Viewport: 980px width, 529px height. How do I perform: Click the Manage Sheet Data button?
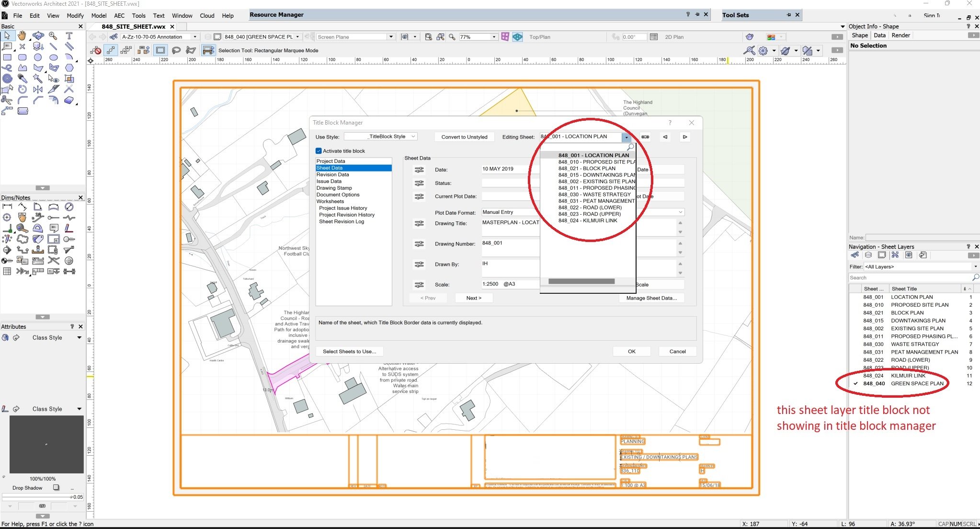click(x=651, y=298)
